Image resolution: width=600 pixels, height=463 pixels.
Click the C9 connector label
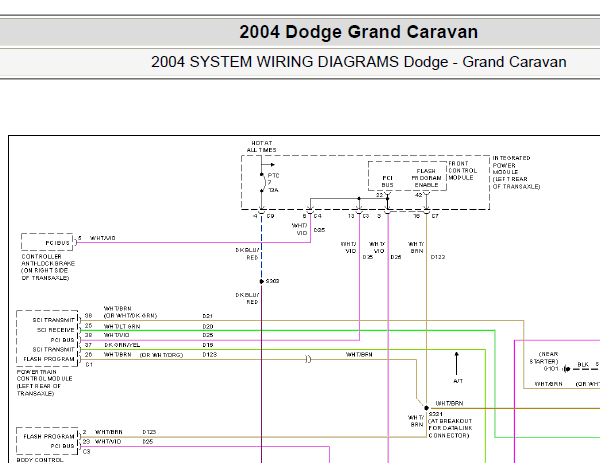pyautogui.click(x=271, y=216)
